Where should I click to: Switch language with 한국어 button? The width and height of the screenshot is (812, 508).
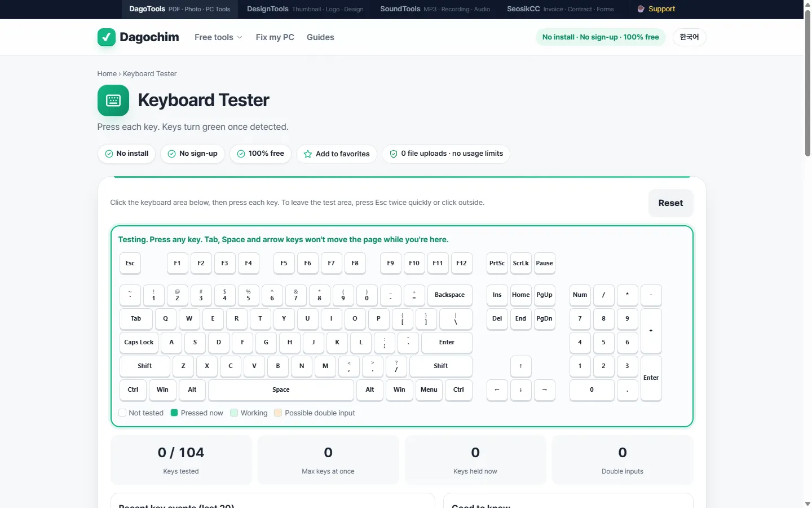pyautogui.click(x=689, y=37)
